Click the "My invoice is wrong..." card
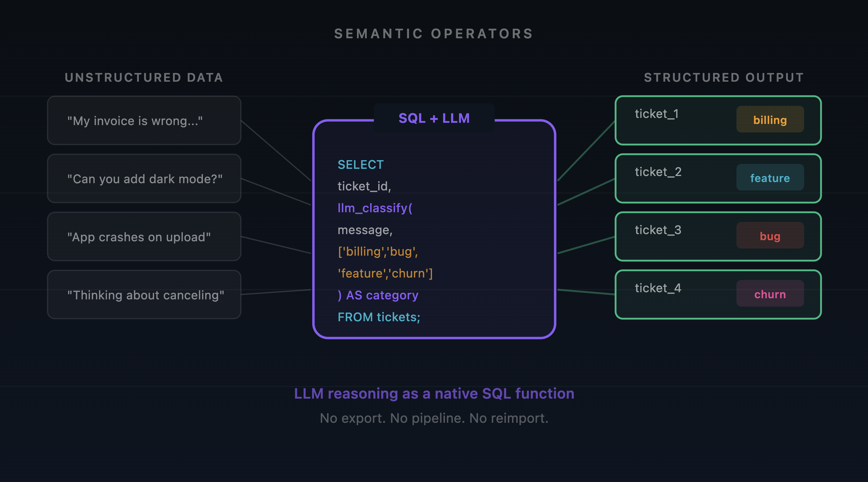The width and height of the screenshot is (868, 482). (x=144, y=121)
